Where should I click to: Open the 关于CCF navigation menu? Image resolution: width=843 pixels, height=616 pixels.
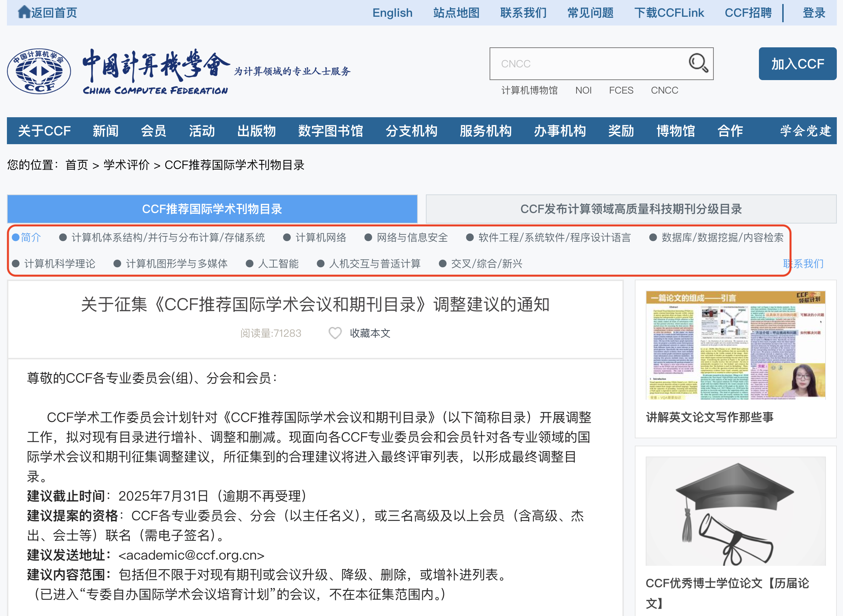(44, 131)
